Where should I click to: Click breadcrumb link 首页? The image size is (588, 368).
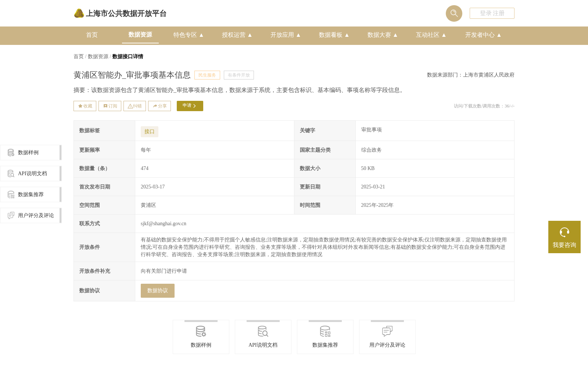click(x=79, y=57)
